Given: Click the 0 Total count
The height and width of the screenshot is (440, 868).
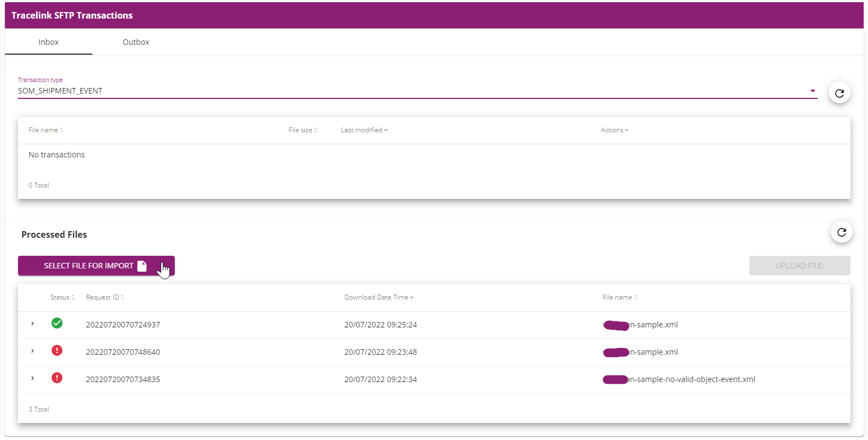Looking at the screenshot, I should pyautogui.click(x=39, y=185).
